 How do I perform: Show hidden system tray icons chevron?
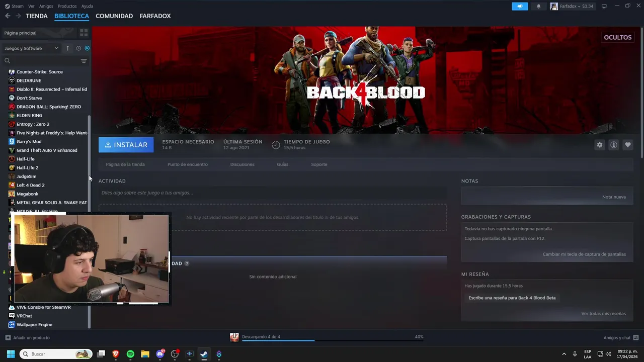564,354
